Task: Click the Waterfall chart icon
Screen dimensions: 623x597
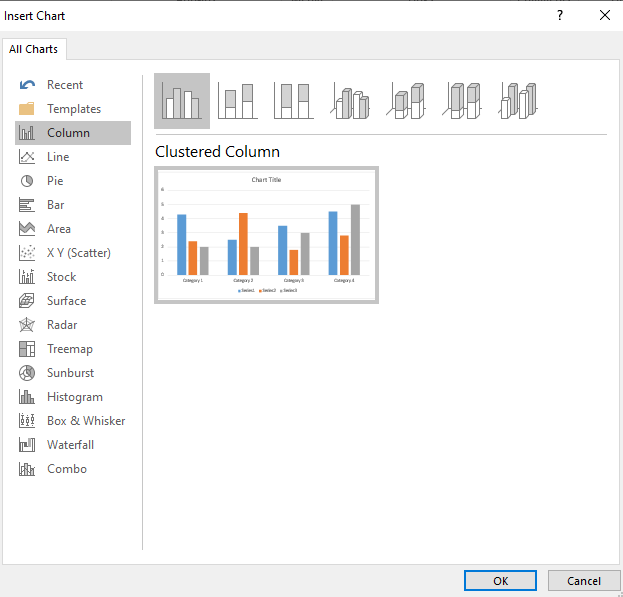Action: point(27,445)
